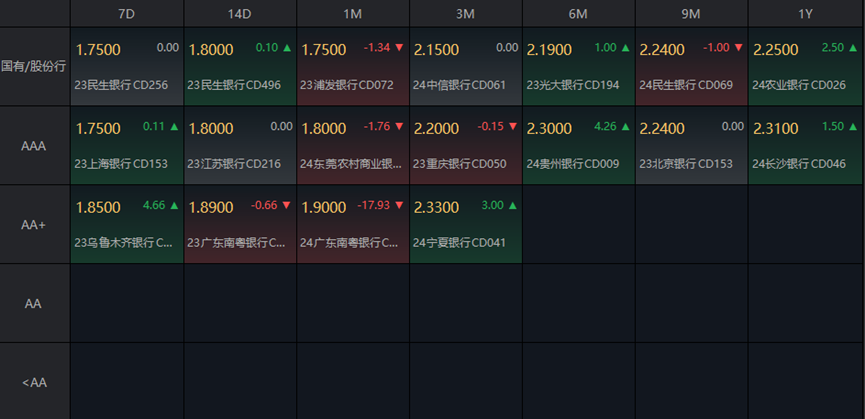Image resolution: width=865 pixels, height=419 pixels.
Task: Click the <AA rating row label
Action: tap(34, 382)
